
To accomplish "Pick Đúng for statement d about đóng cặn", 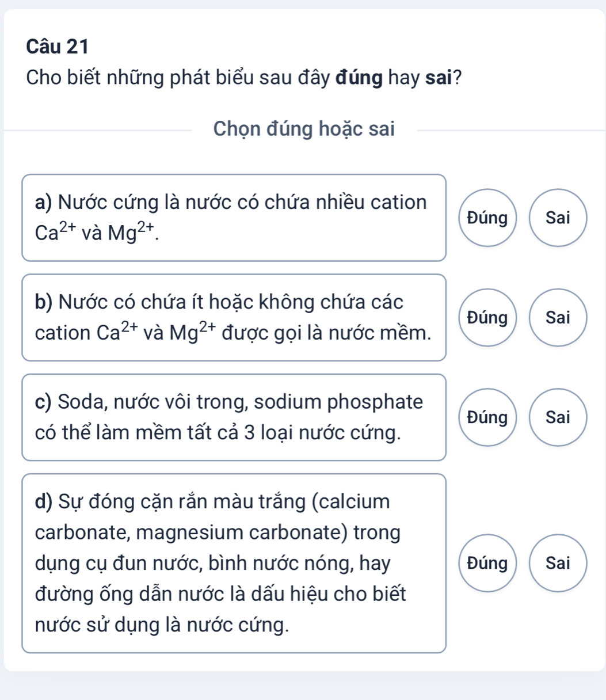I will 487,563.
